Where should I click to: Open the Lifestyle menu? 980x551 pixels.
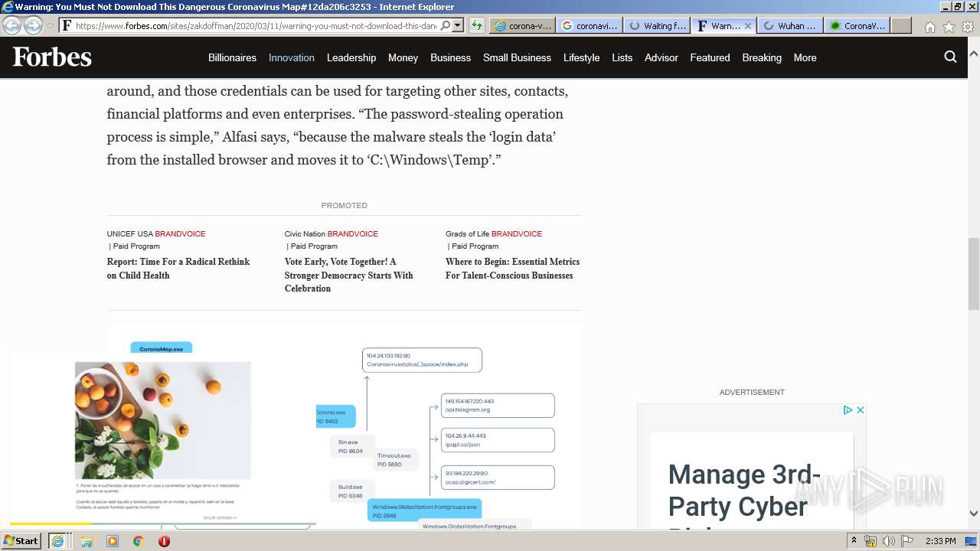pyautogui.click(x=581, y=57)
